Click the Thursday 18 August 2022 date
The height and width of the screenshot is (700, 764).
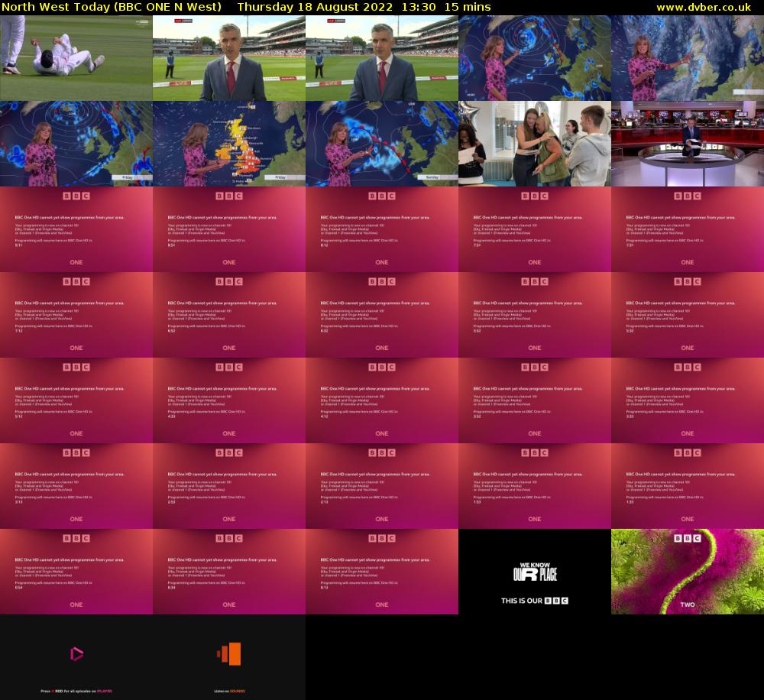(315, 8)
